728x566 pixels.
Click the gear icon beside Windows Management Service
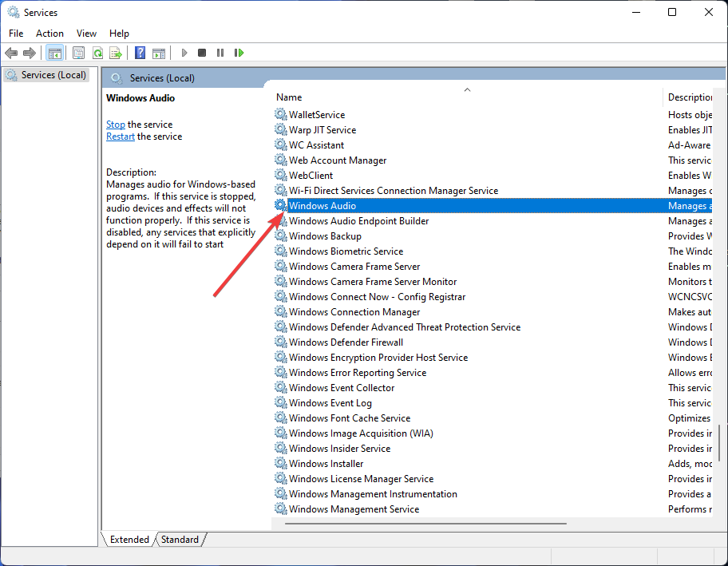coord(280,509)
